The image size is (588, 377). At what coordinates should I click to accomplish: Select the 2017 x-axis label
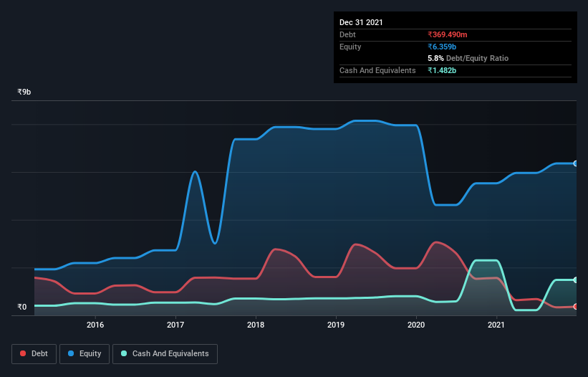click(x=175, y=325)
